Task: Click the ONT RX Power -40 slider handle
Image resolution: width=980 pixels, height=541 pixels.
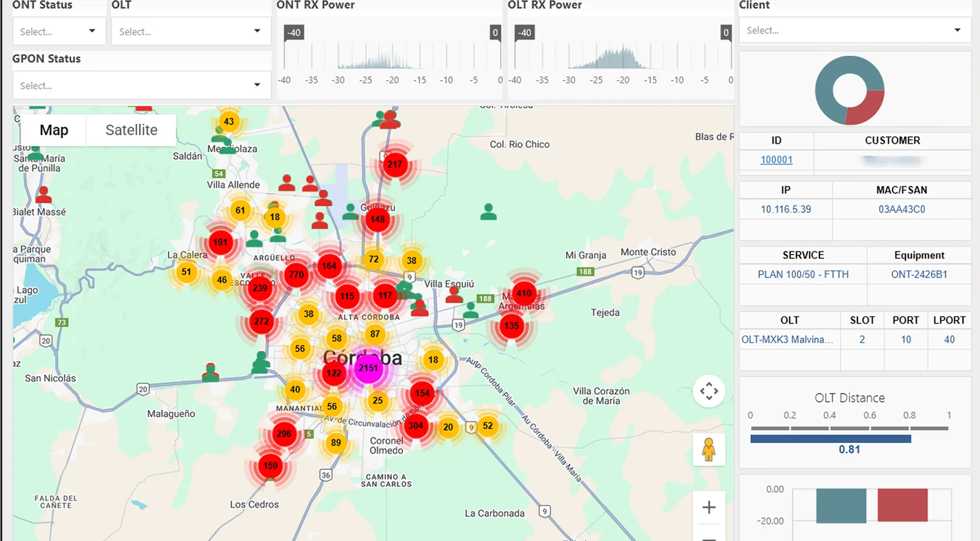Action: [x=294, y=32]
